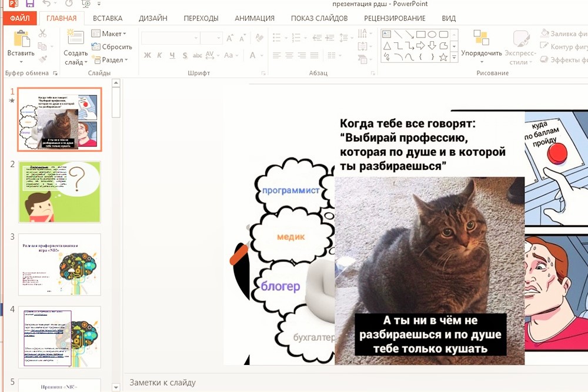Open the ДИЗАЙН tab
The width and height of the screenshot is (588, 392).
point(153,18)
